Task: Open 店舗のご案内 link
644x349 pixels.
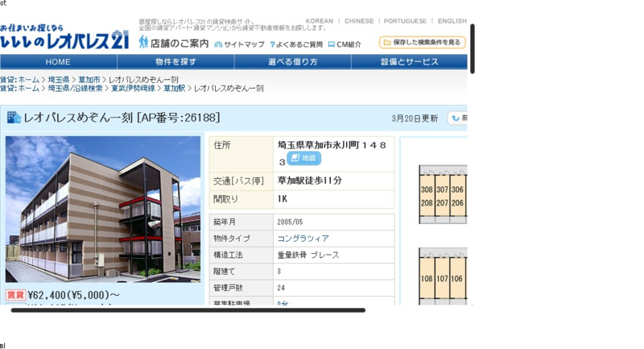Action: [x=180, y=44]
